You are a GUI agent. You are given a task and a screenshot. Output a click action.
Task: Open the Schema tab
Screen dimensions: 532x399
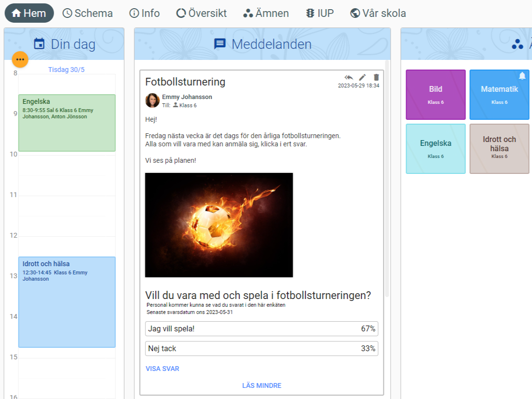pyautogui.click(x=88, y=13)
